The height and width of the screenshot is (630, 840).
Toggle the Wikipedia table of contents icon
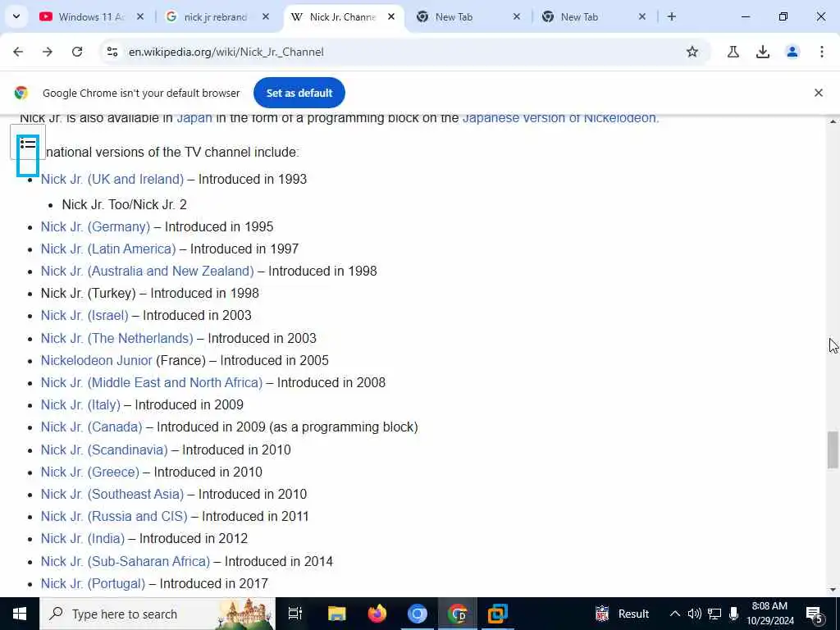(28, 144)
